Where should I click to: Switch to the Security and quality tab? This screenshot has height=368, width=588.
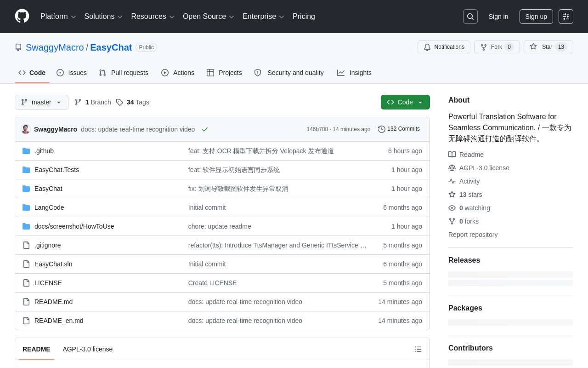[x=289, y=73]
